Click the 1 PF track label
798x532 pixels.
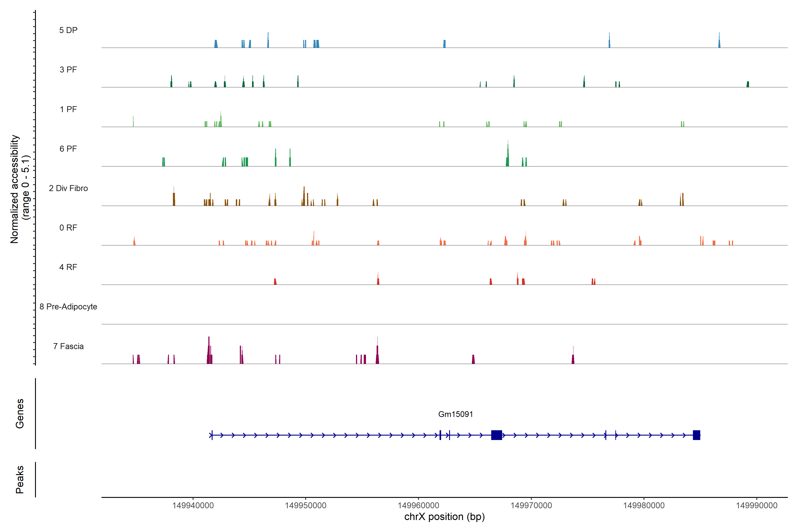[x=68, y=109]
